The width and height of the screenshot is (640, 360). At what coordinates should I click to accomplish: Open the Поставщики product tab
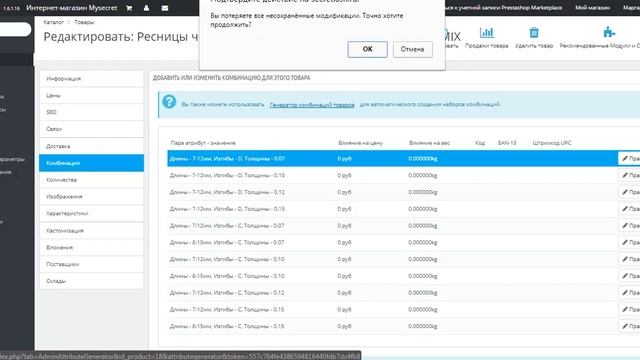[x=91, y=264]
